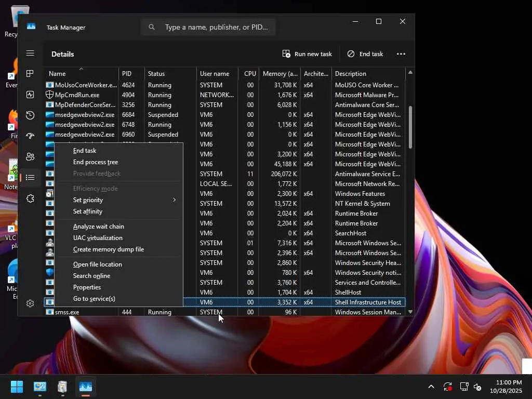
Task: Open the Users page icon
Action: (x=30, y=157)
